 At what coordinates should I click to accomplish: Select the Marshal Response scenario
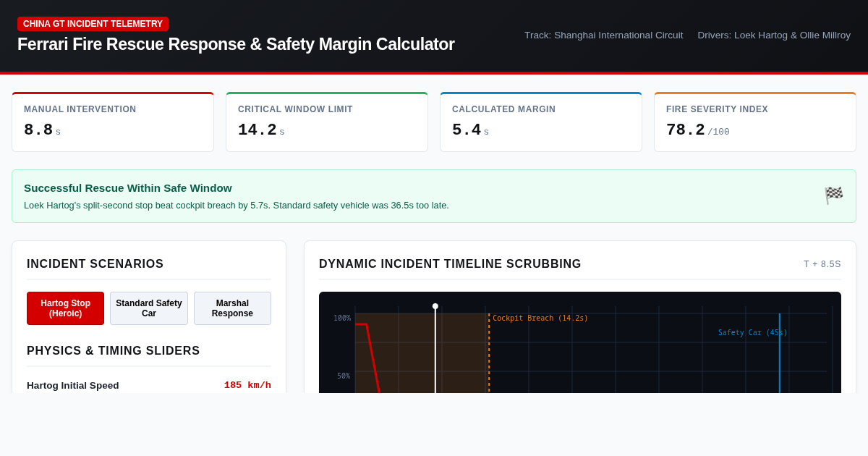232,308
